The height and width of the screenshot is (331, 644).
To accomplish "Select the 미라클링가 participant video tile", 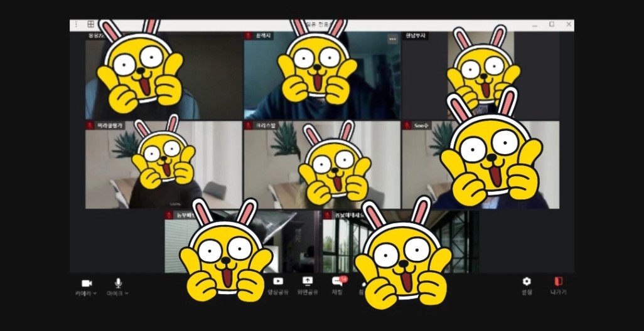I will tap(163, 165).
